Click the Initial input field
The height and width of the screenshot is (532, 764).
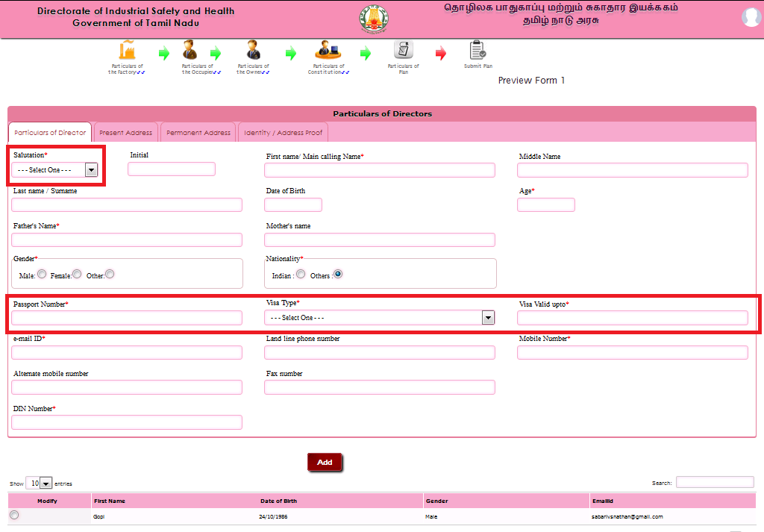172,169
